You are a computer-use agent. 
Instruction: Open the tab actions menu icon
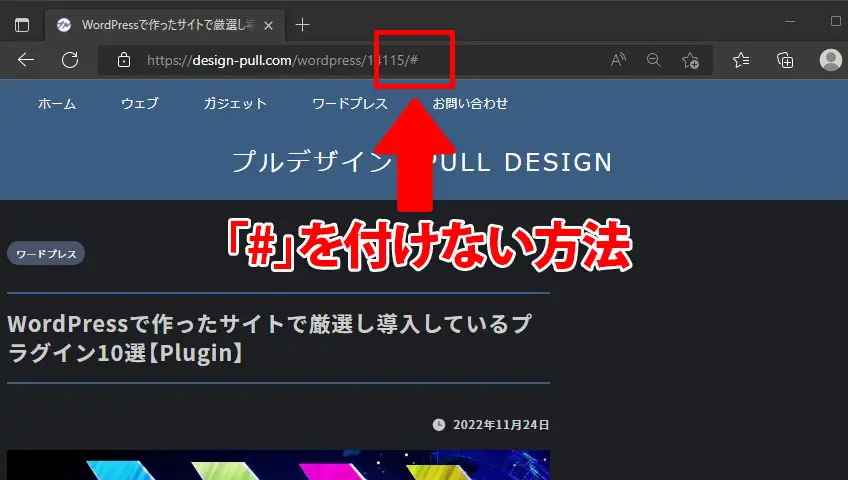click(22, 25)
